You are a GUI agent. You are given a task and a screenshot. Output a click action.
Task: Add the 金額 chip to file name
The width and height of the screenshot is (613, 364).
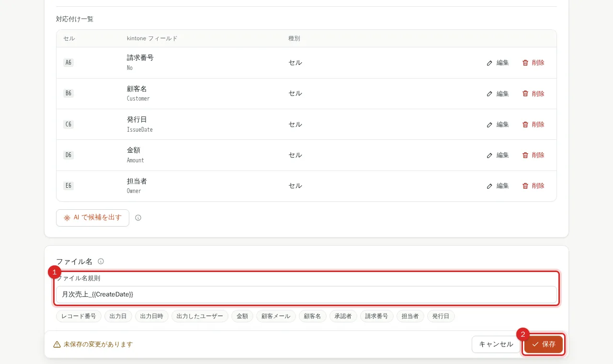(242, 316)
